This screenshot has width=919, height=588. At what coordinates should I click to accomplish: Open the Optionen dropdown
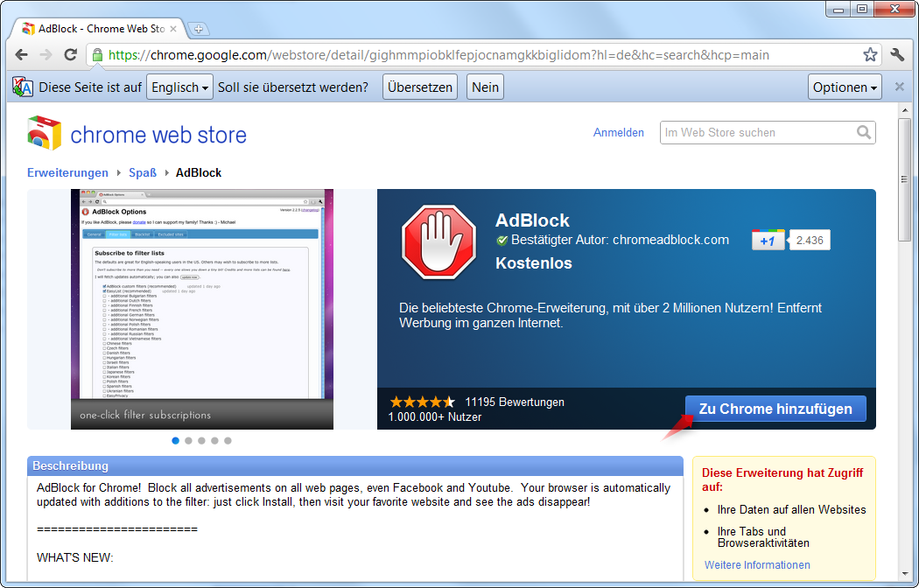pyautogui.click(x=845, y=87)
